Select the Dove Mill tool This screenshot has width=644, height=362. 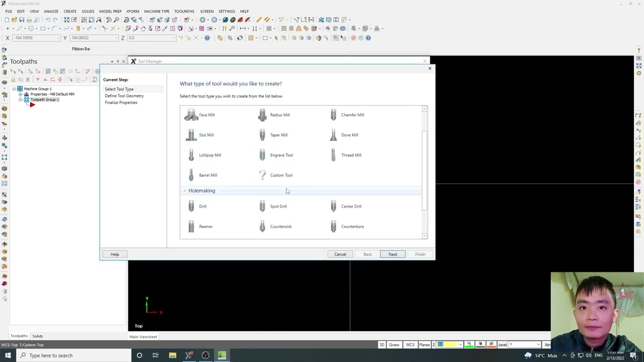[x=344, y=135]
